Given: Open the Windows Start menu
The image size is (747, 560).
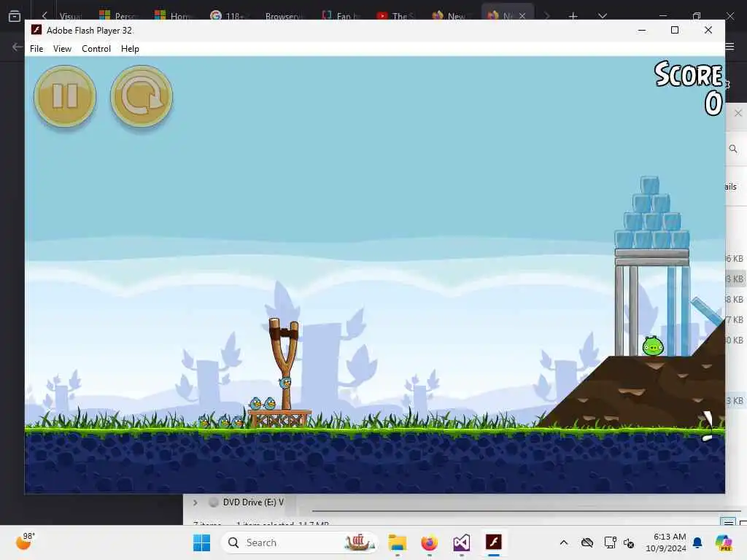Looking at the screenshot, I should coord(201,542).
